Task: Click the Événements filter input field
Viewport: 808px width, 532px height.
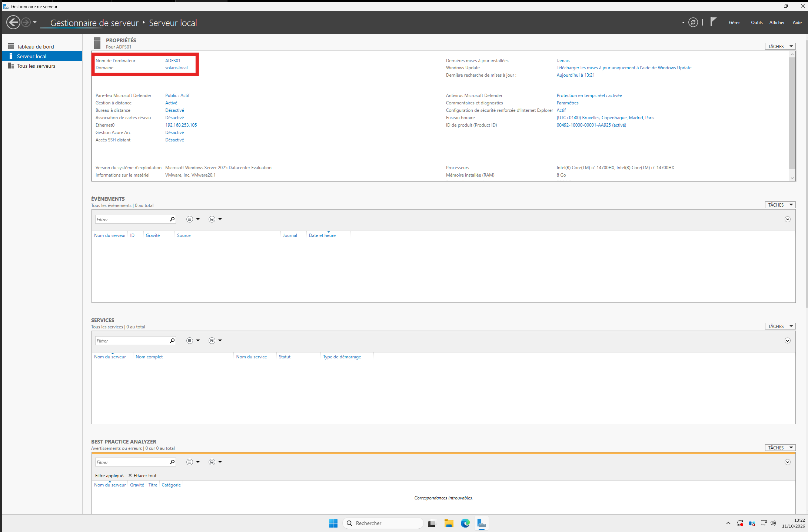Action: point(132,219)
